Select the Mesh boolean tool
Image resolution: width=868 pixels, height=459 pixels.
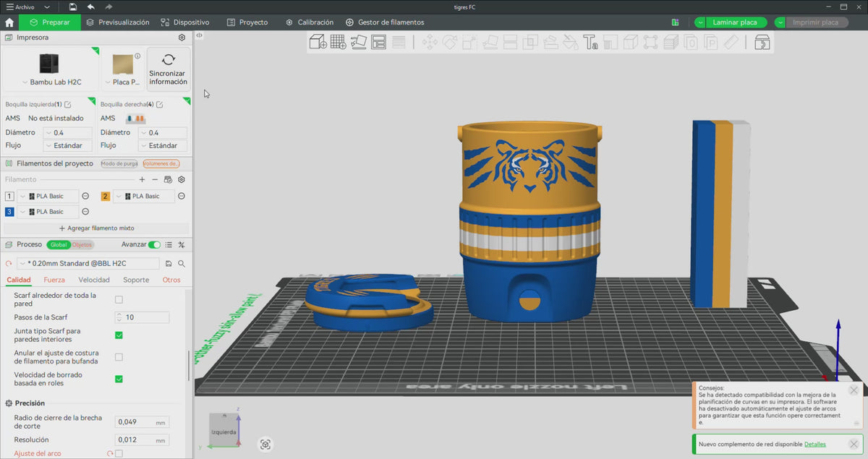point(530,42)
